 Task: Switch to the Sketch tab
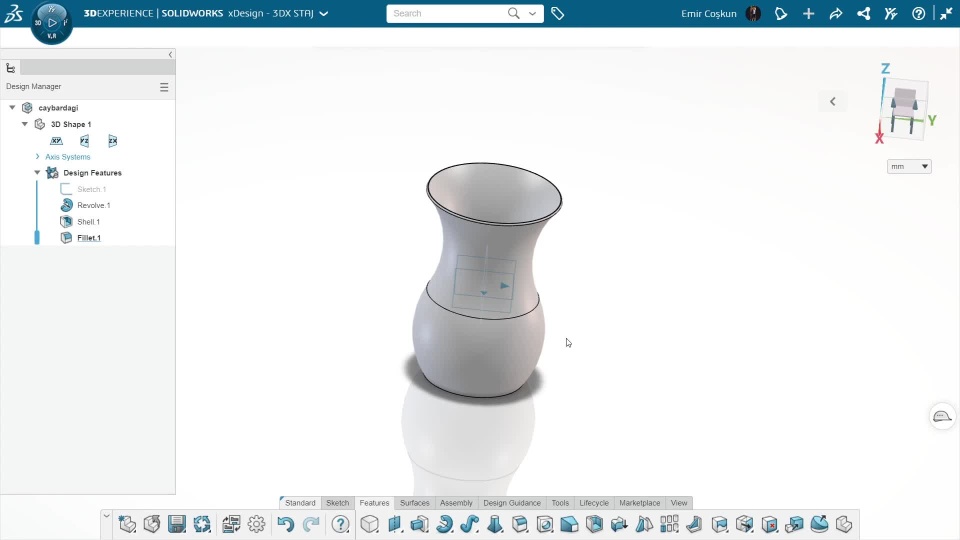coord(337,503)
